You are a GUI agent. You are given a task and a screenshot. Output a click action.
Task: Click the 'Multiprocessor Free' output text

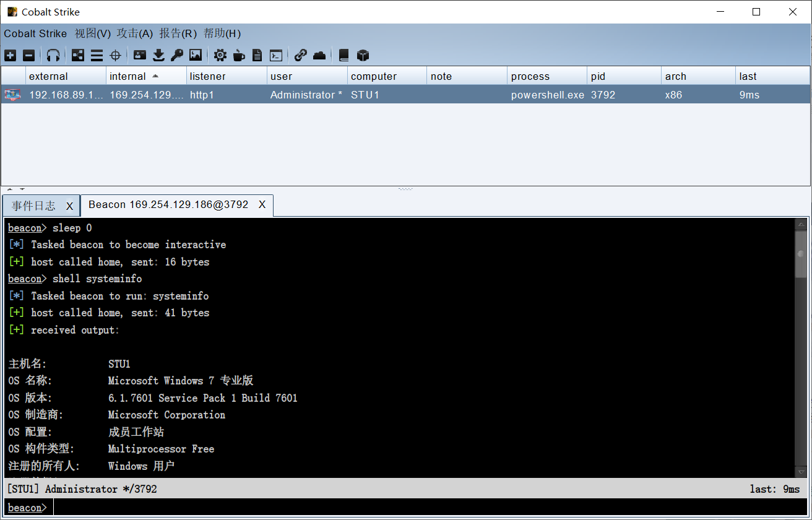(161, 449)
